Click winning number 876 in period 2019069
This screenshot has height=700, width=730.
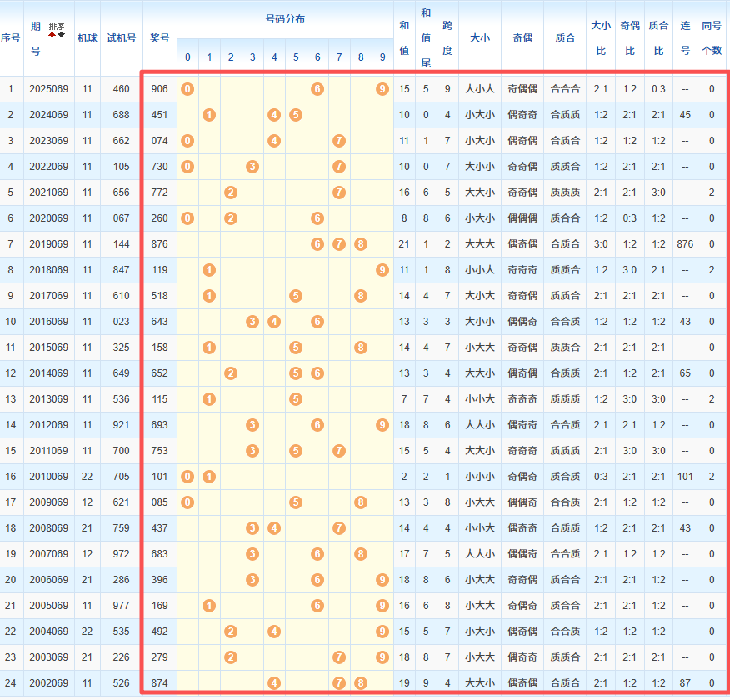click(x=159, y=244)
